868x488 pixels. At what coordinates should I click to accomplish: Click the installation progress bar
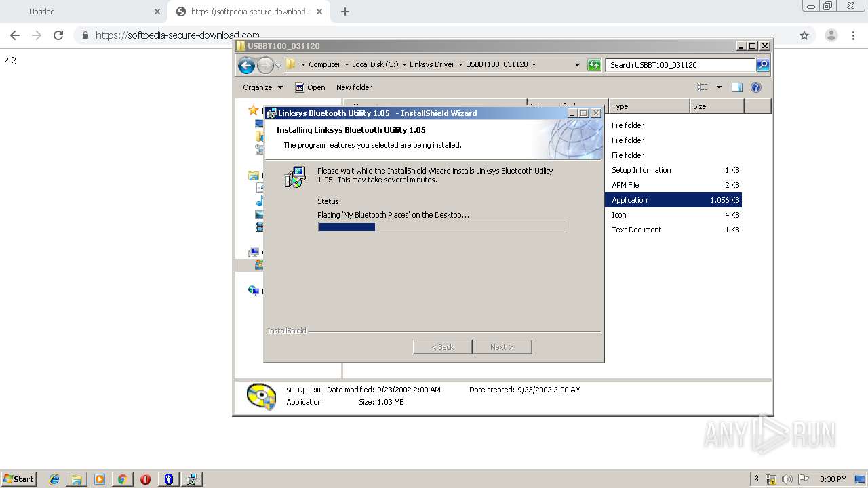(x=441, y=227)
